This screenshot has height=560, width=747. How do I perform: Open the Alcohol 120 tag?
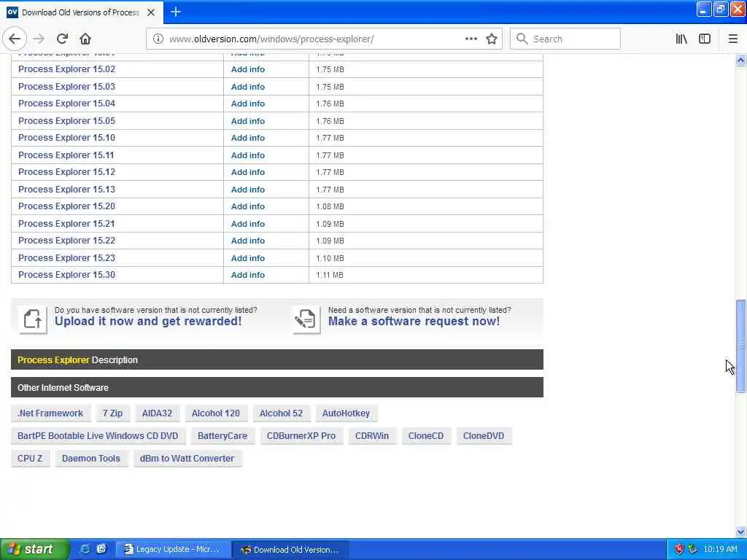tap(216, 413)
